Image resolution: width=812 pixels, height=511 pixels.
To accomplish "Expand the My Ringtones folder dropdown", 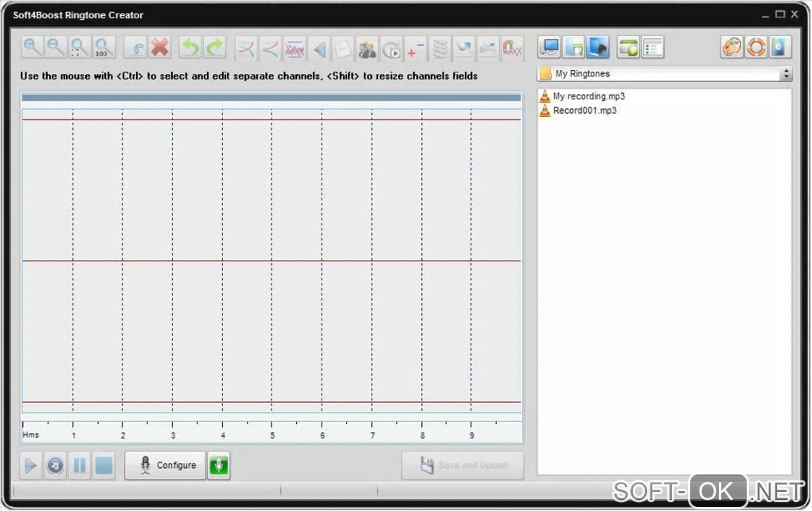I will [786, 74].
